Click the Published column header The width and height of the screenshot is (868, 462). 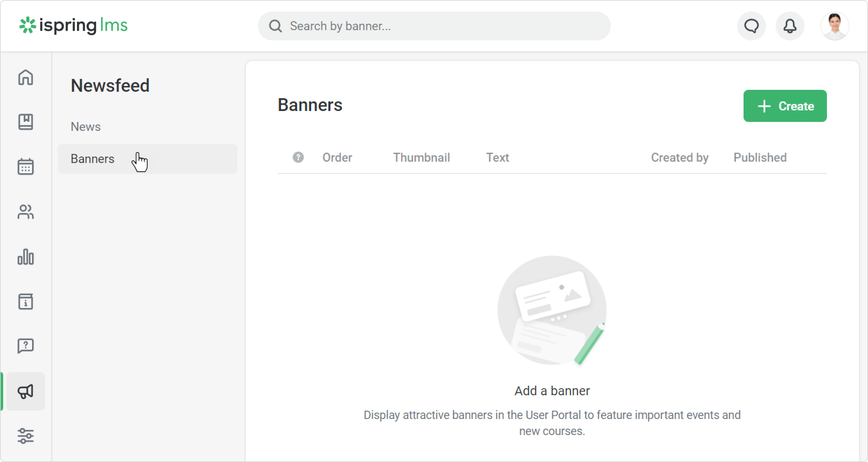760,158
